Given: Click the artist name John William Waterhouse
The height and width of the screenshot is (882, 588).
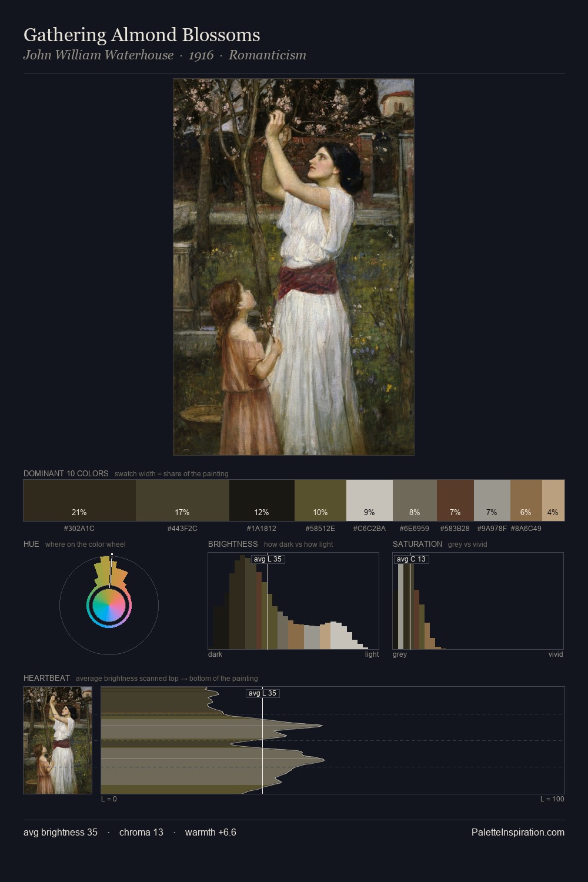Looking at the screenshot, I should [x=98, y=55].
